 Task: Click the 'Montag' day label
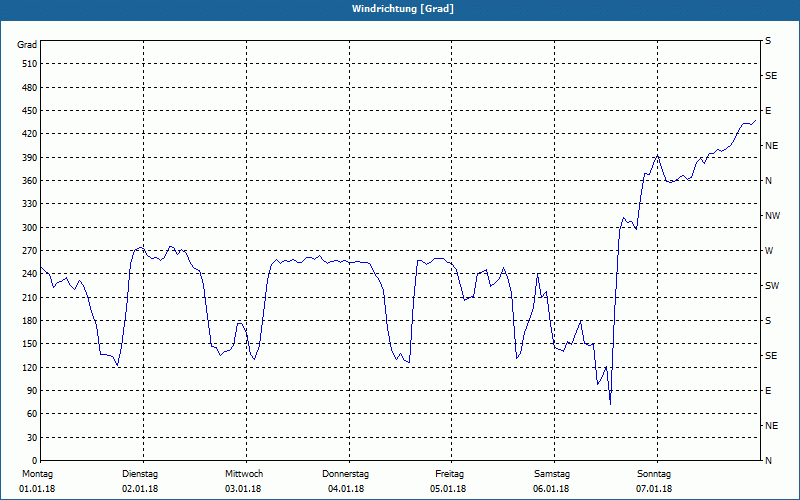click(37, 474)
